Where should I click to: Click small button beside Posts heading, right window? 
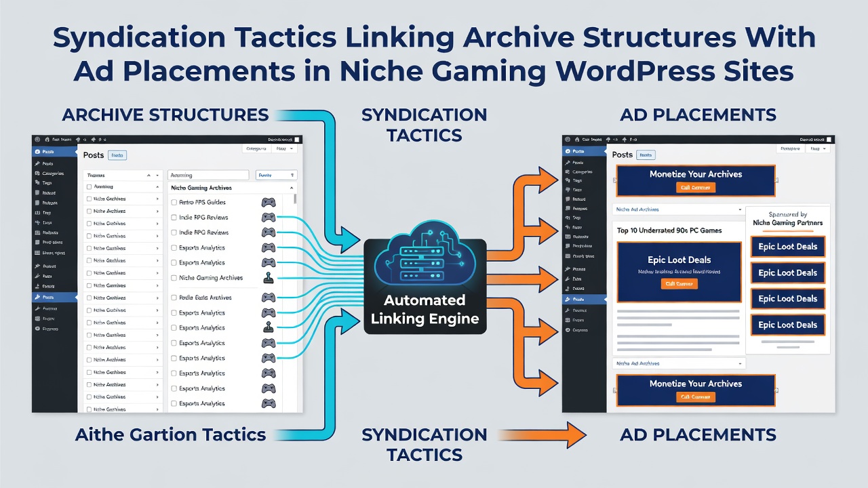pyautogui.click(x=646, y=155)
